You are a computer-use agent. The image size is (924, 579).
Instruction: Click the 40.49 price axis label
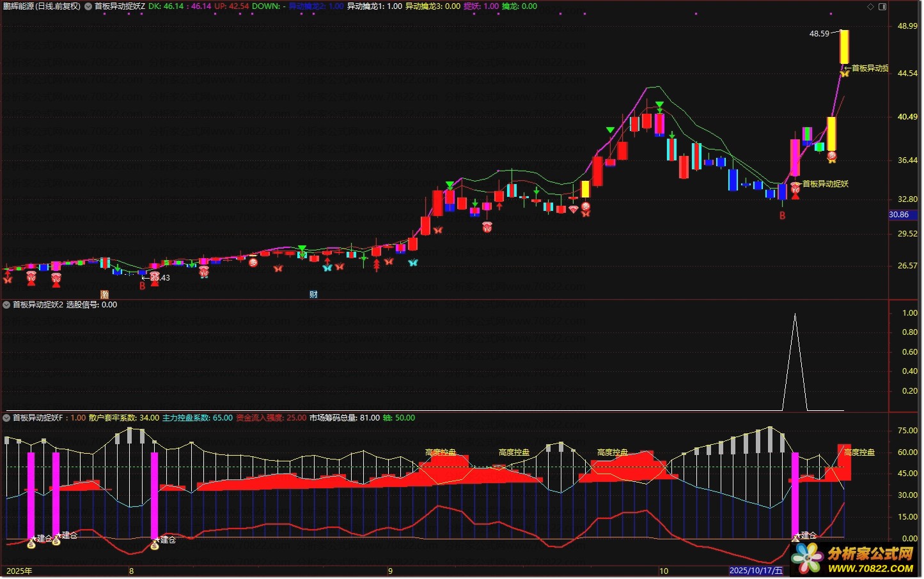coord(907,117)
